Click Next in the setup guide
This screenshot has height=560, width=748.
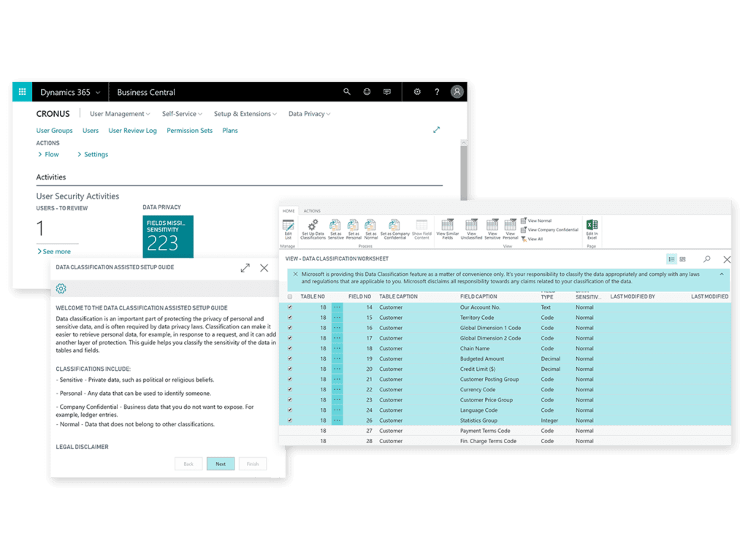[221, 464]
